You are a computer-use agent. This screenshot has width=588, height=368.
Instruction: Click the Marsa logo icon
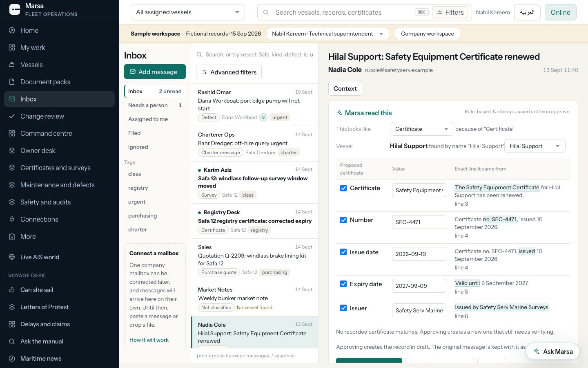click(15, 9)
